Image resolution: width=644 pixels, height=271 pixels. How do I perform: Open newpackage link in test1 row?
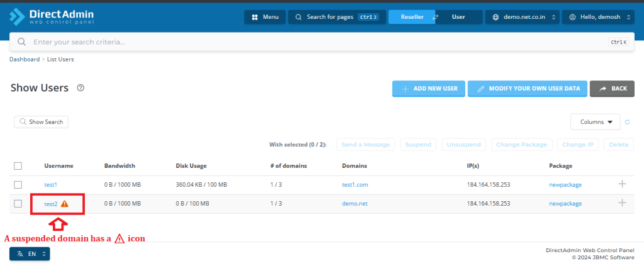point(565,185)
